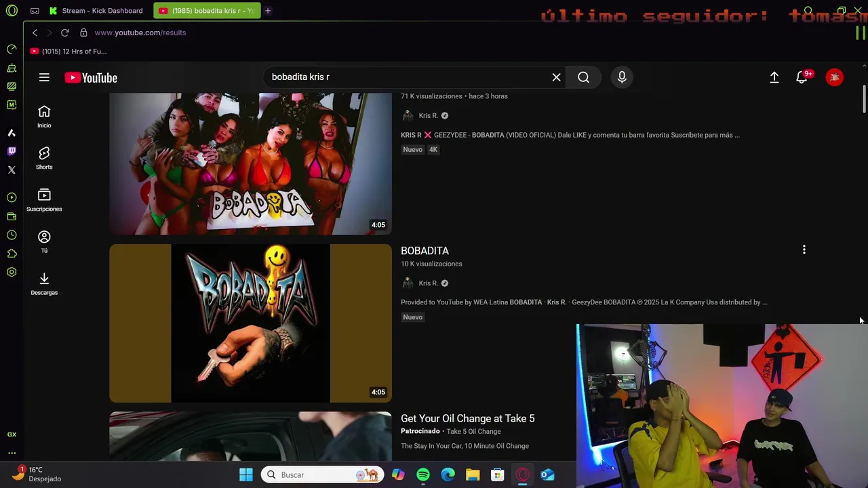
Task: Switch to Stream - Kick Dashboard tab
Action: click(96, 11)
